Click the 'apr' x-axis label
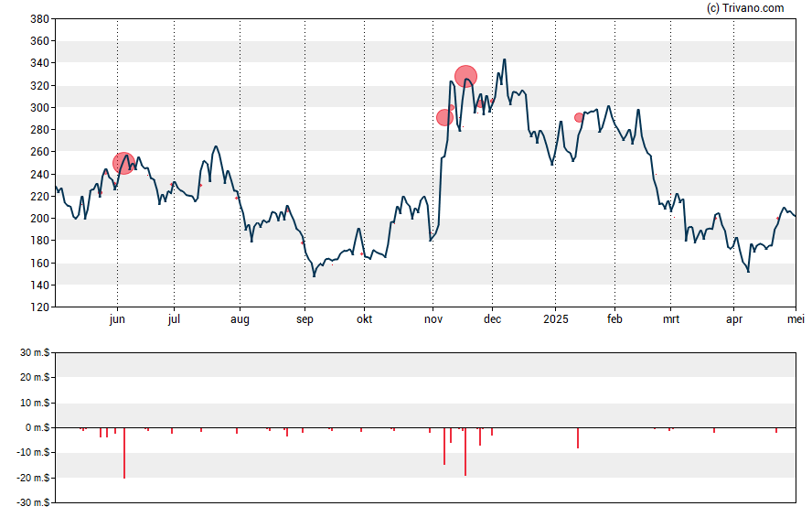The width and height of the screenshot is (812, 517). pos(734,319)
